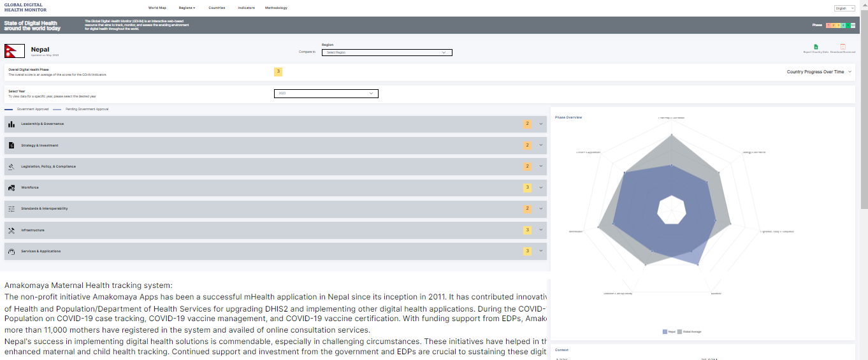This screenshot has height=360, width=868.
Task: Click the Phase 5 green legend swatch
Action: click(x=848, y=25)
